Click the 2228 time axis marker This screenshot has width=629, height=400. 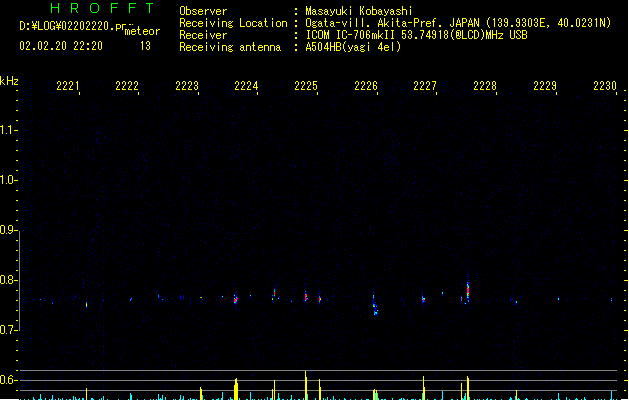(485, 86)
